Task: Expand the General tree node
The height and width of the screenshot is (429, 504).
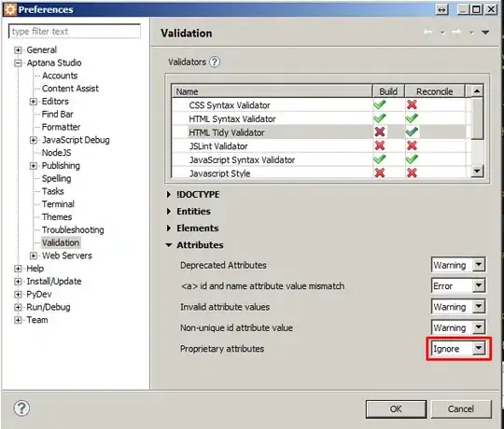Action: 18,50
